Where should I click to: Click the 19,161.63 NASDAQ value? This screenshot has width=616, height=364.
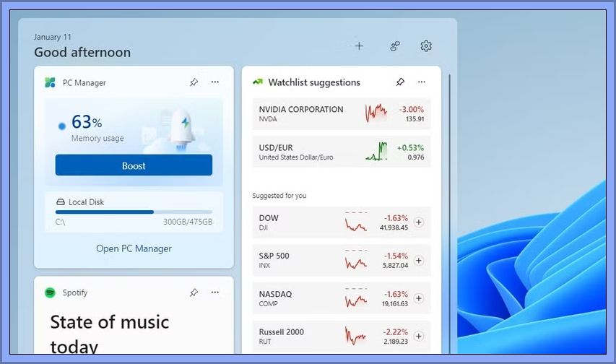pyautogui.click(x=395, y=304)
